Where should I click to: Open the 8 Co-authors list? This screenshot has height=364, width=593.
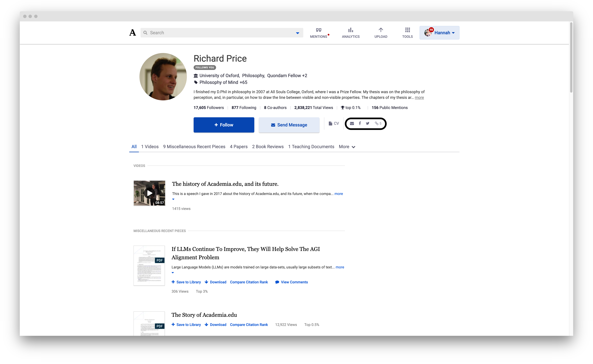(275, 108)
